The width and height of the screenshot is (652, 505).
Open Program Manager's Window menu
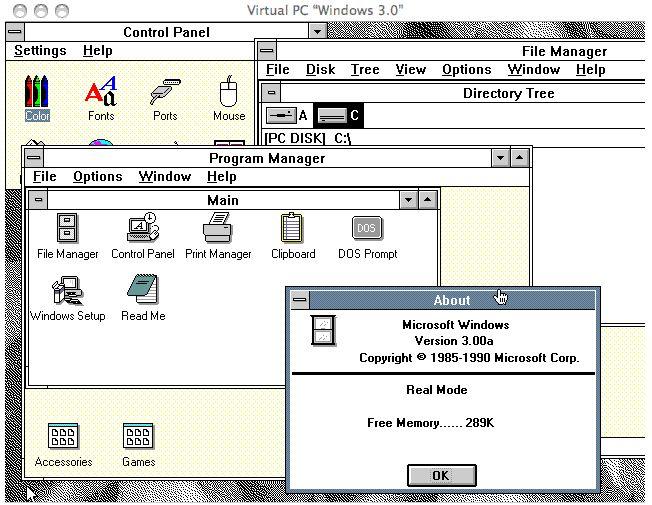(x=165, y=176)
